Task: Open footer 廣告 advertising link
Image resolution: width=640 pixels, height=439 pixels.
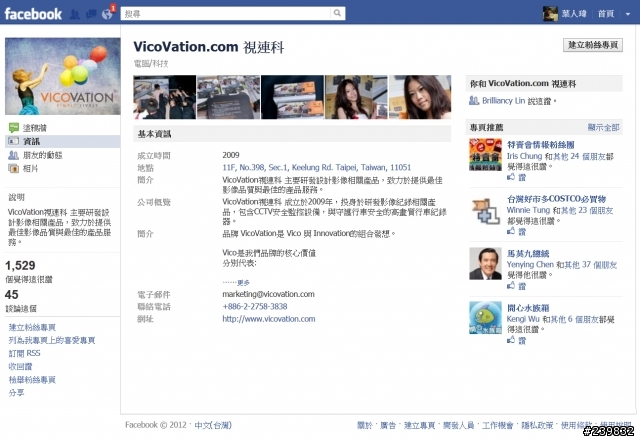Action: tap(388, 426)
